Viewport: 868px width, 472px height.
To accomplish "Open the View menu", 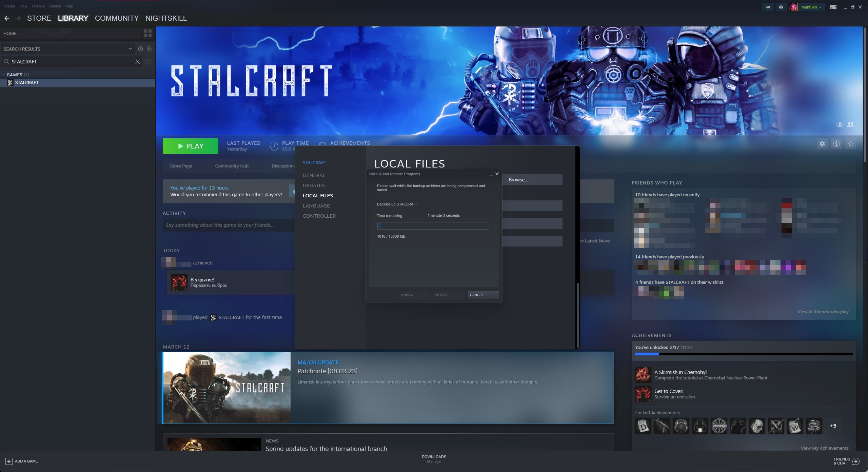I will pyautogui.click(x=23, y=6).
